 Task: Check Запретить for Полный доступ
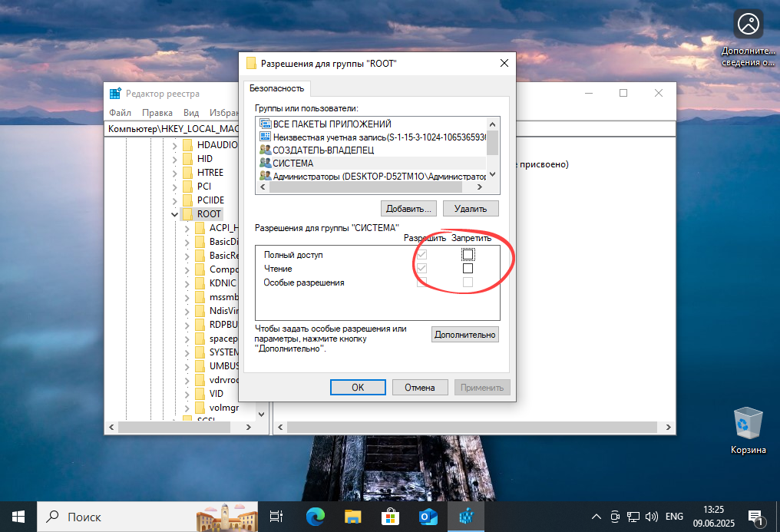(x=466, y=253)
